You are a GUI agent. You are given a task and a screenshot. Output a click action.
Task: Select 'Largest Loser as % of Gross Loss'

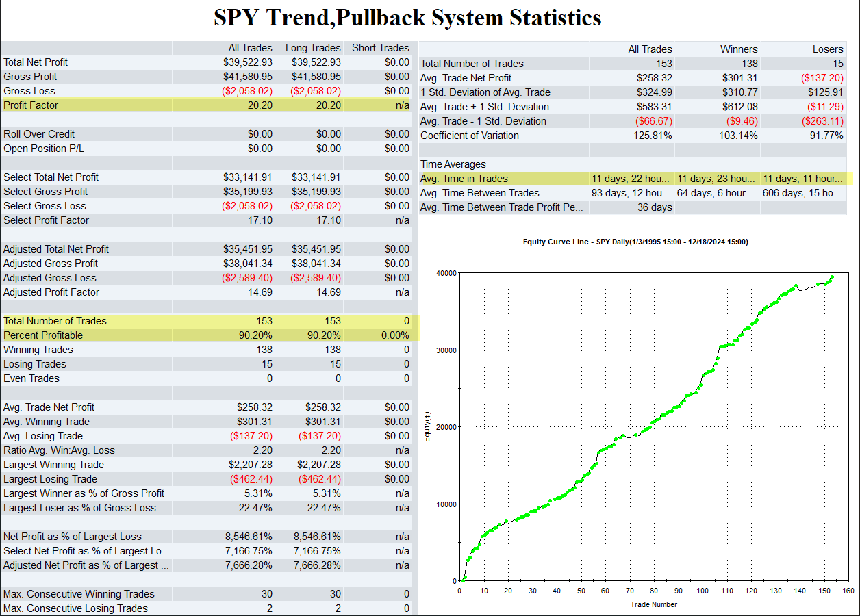coord(80,508)
